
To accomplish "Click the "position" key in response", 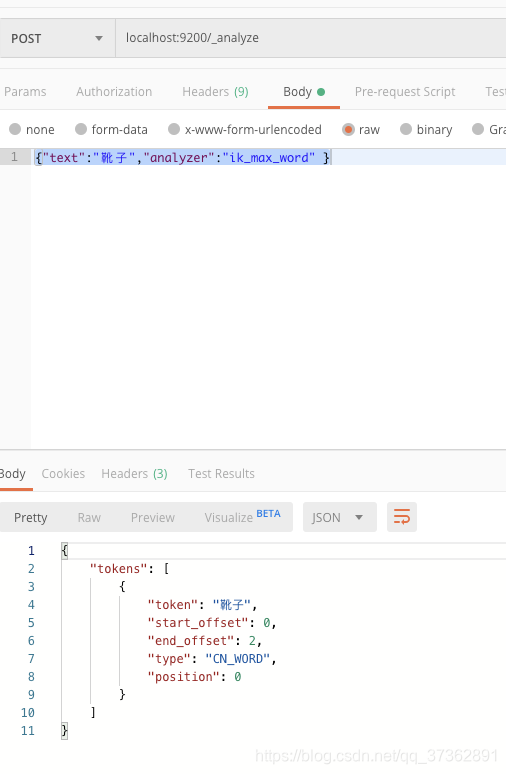I will click(183, 677).
